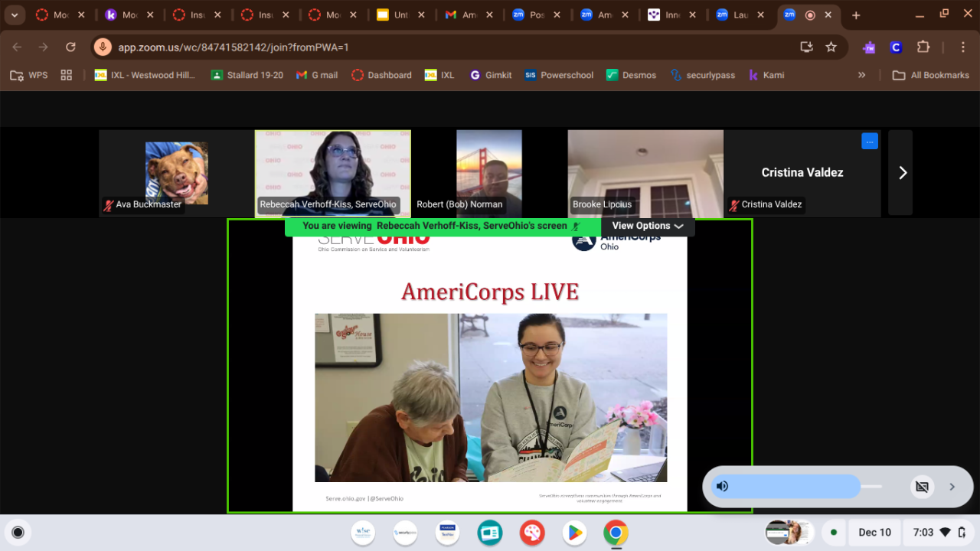Open Google Chrome from the shelf
980x551 pixels.
click(x=616, y=533)
